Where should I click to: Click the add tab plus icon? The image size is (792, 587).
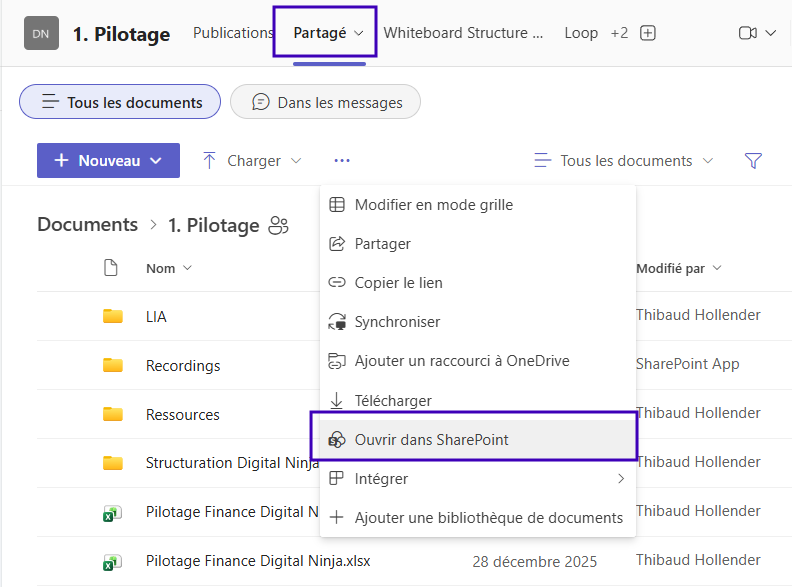click(648, 33)
